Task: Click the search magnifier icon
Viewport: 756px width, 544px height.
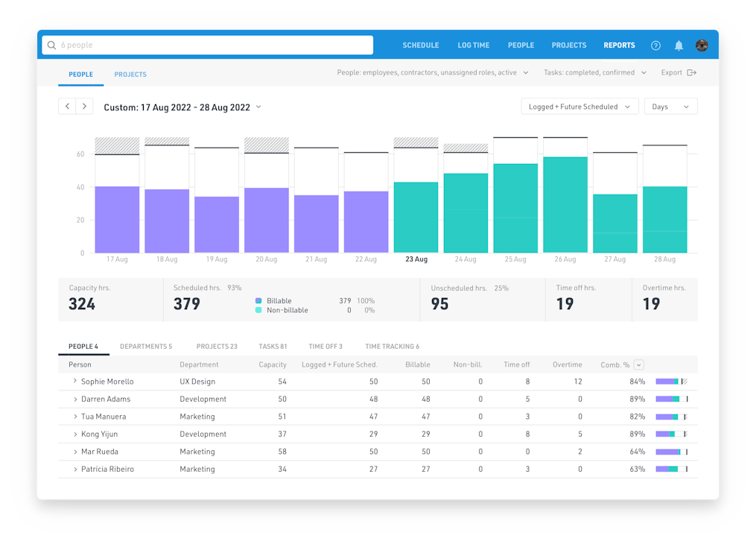Action: (51, 45)
